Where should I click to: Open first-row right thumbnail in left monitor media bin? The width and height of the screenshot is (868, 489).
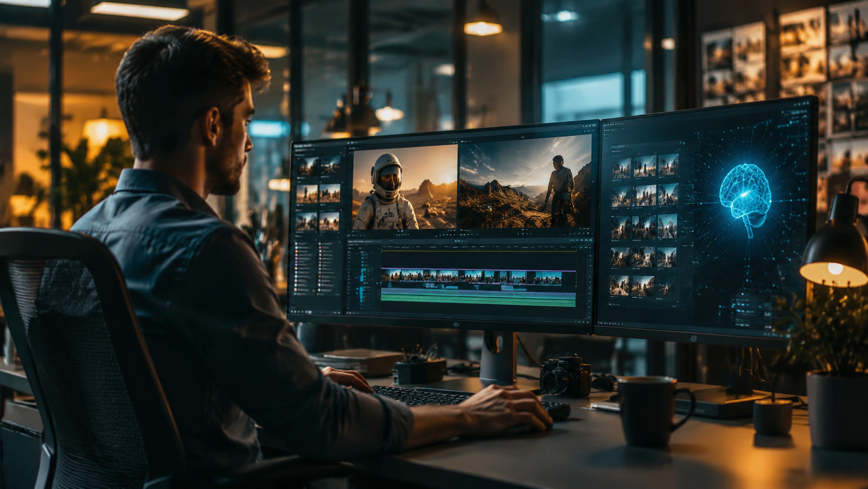[x=331, y=165]
